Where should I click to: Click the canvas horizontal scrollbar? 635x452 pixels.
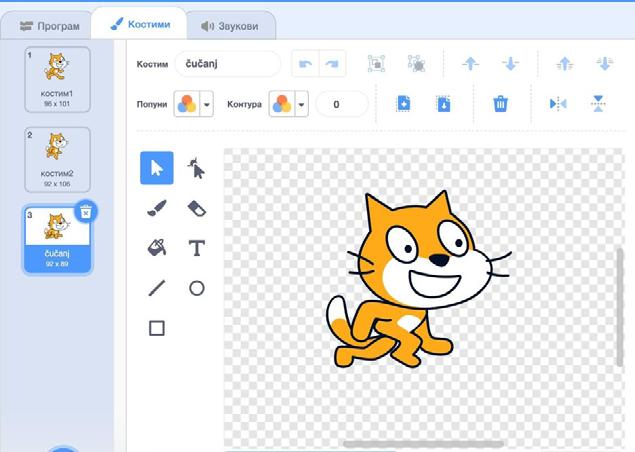pos(424,444)
